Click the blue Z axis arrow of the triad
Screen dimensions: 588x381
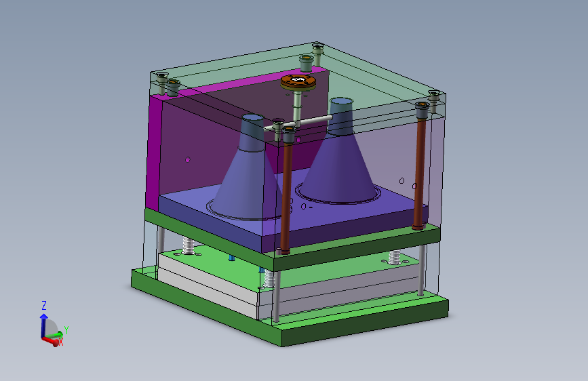(x=43, y=325)
